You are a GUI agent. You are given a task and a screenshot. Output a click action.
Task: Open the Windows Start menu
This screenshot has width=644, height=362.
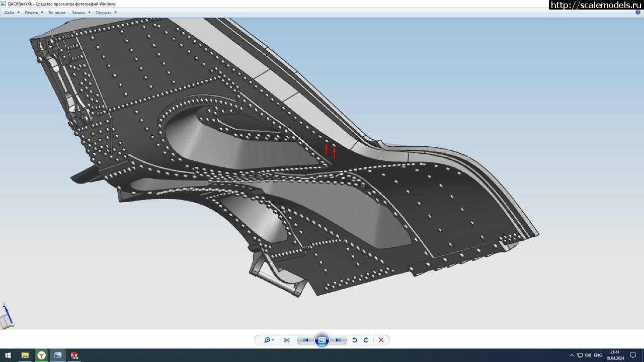(8, 355)
